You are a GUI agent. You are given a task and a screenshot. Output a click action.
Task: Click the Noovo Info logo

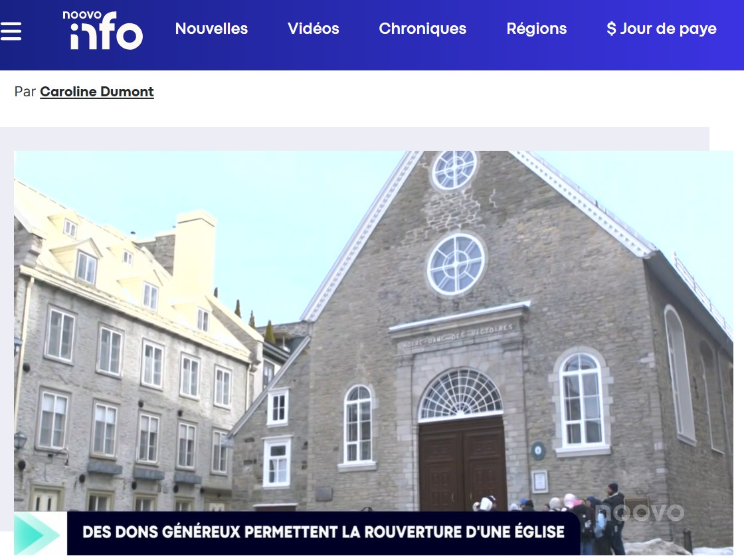pyautogui.click(x=103, y=31)
